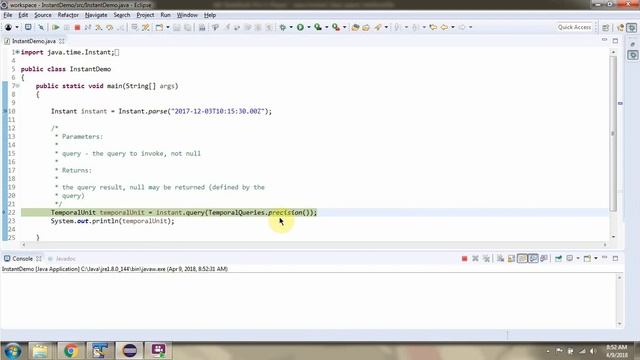Click the Eclipse profile circle icon at toolbar start
640x360 pixels.
(x=8, y=27)
